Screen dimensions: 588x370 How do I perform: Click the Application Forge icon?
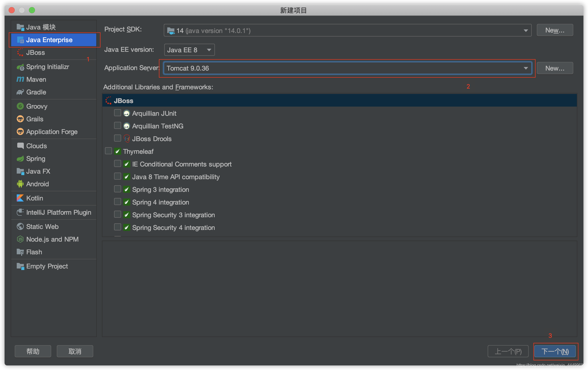[x=20, y=132]
